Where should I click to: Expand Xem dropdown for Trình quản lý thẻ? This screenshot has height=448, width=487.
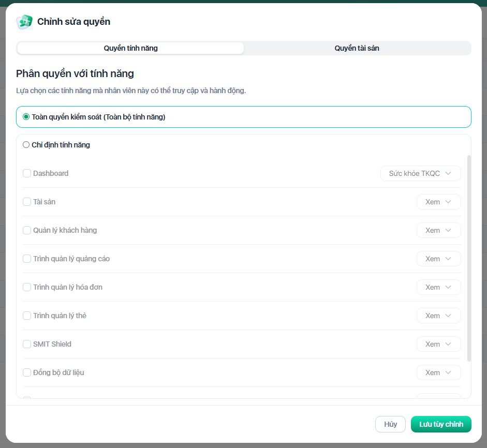coord(438,316)
